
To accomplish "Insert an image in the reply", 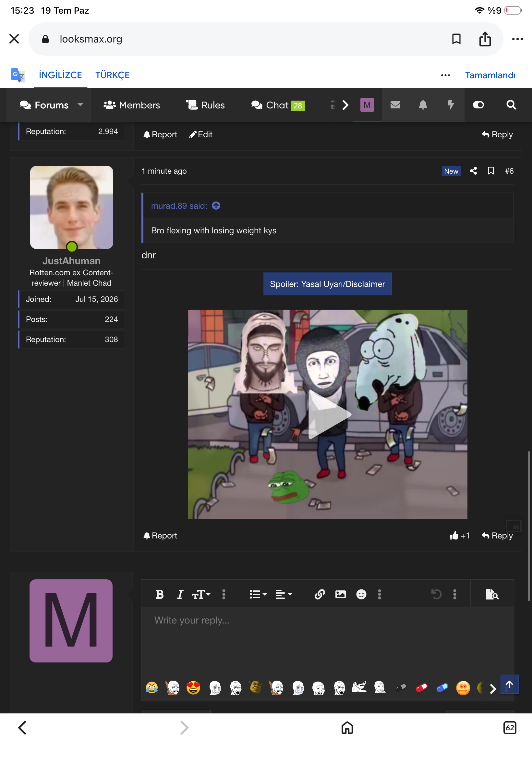I will 340,594.
